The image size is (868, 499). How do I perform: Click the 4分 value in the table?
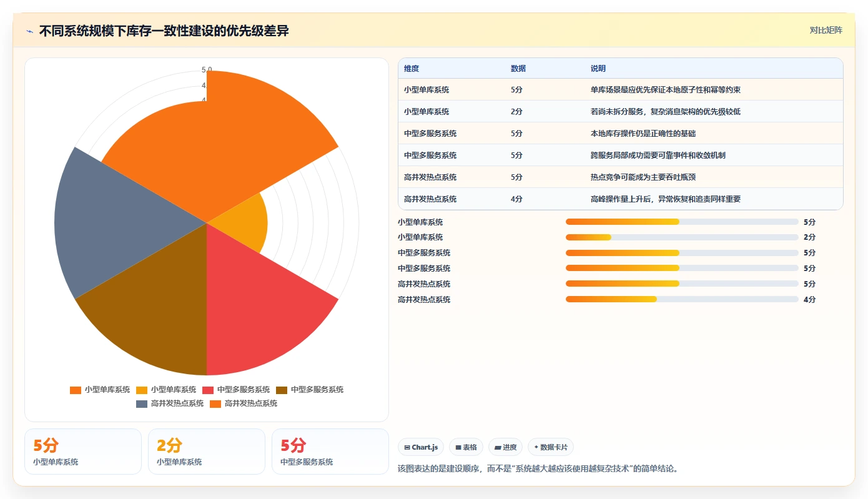point(516,199)
